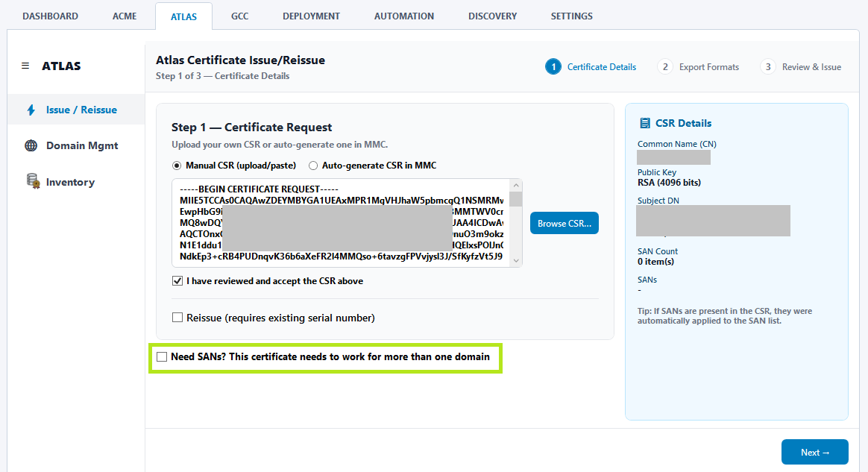
Task: Click the RSA (4096 bits) public key value
Action: tap(669, 183)
